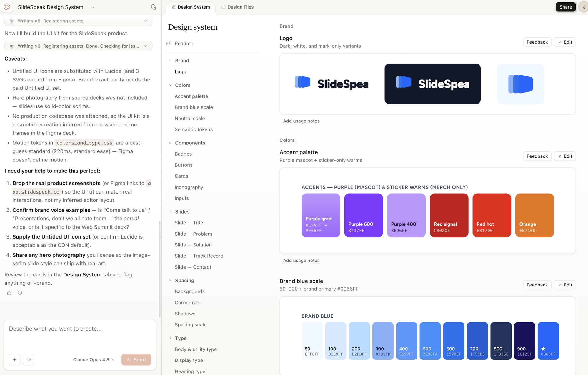Open the chat history speech bubble icon
This screenshot has height=375, width=588.
[153, 7]
